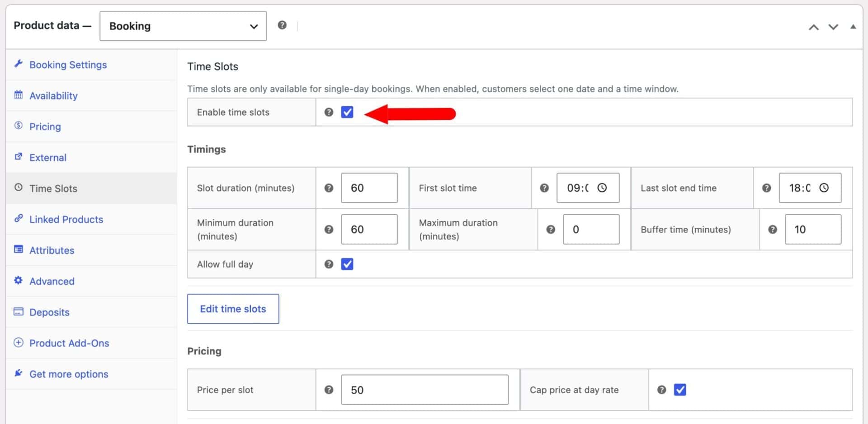Click the 'Timings' section heading
The width and height of the screenshot is (868, 424).
207,149
